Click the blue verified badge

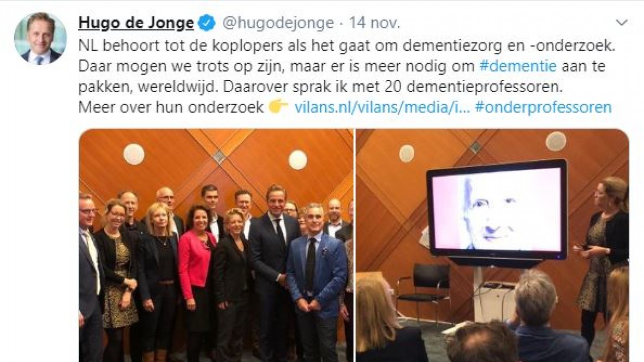(207, 23)
